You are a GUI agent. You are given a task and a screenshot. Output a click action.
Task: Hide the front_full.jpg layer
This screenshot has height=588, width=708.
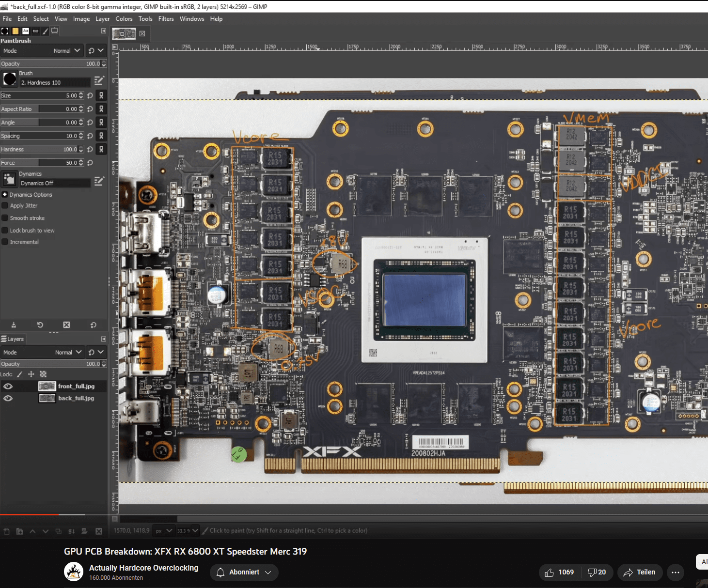pos(8,386)
